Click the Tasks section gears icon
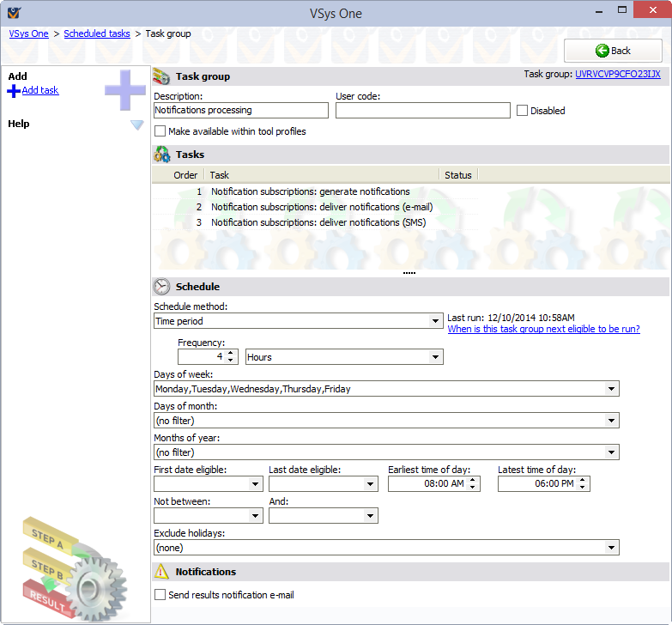This screenshot has width=672, height=625. 162,155
